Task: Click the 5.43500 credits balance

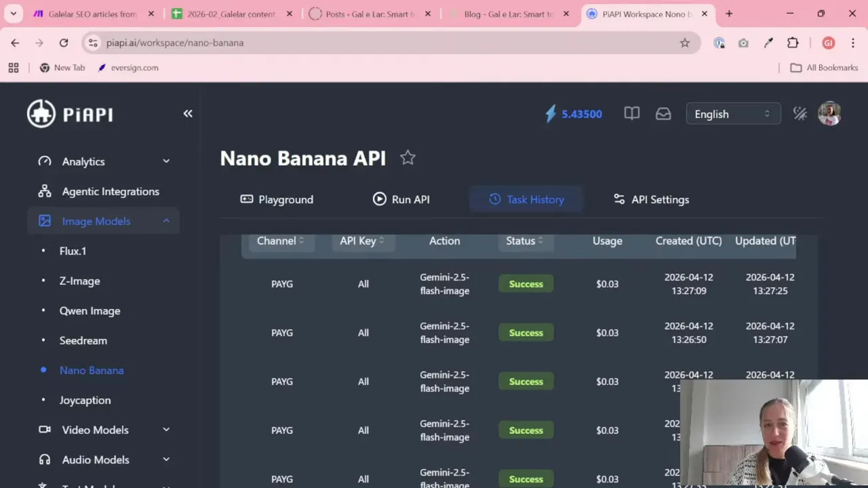Action: click(582, 114)
